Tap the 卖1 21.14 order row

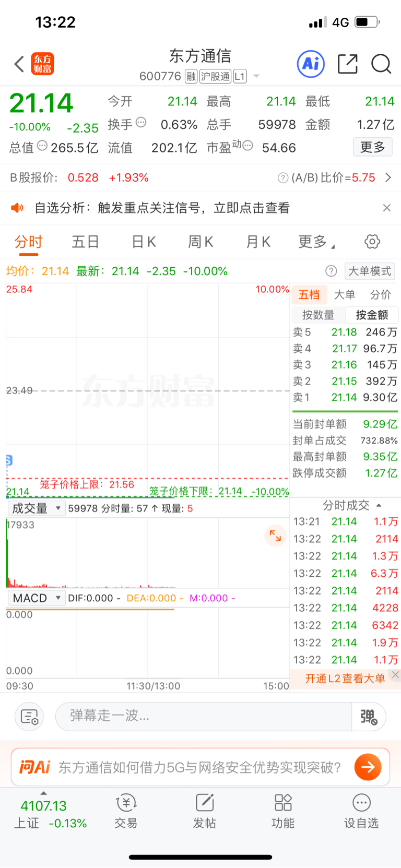[345, 397]
